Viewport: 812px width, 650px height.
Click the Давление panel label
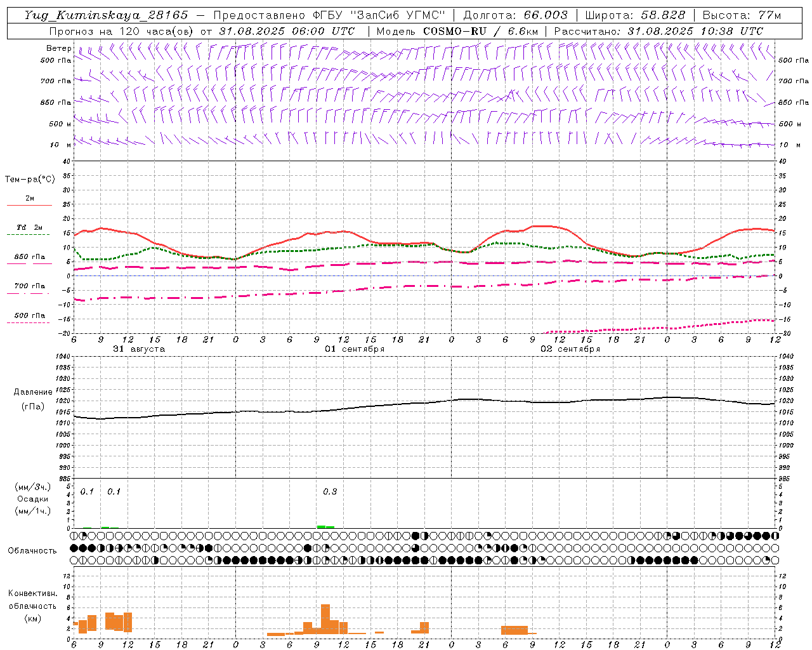[x=33, y=392]
